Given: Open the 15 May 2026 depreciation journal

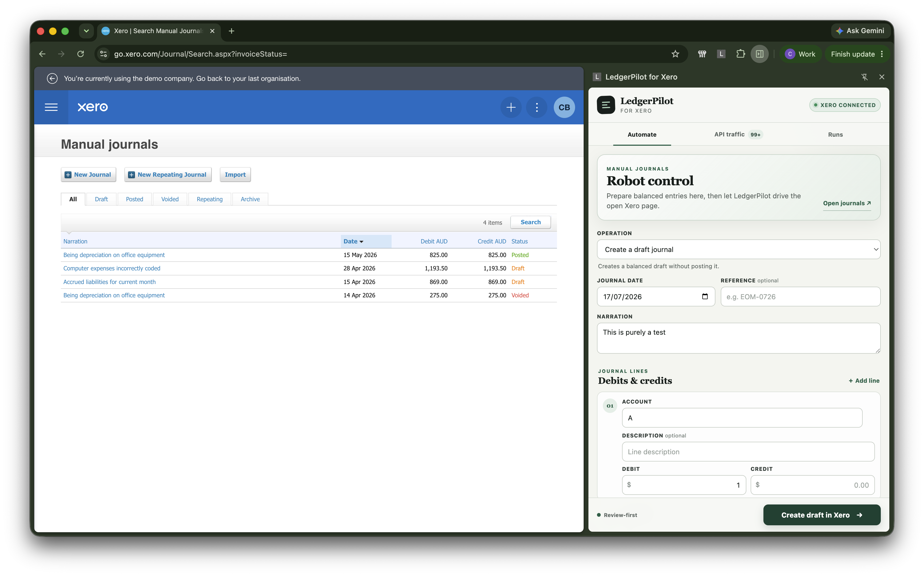Looking at the screenshot, I should coord(114,255).
